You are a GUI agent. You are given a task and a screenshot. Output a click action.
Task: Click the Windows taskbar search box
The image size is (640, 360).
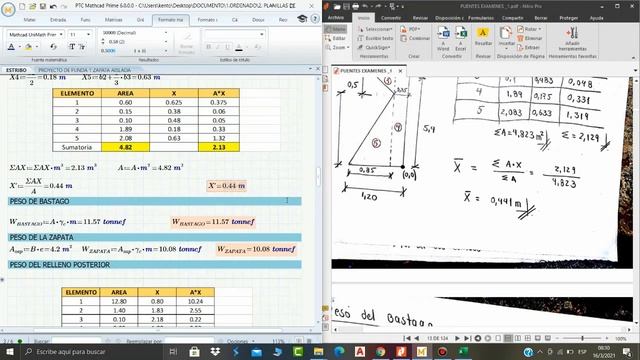tap(92, 351)
